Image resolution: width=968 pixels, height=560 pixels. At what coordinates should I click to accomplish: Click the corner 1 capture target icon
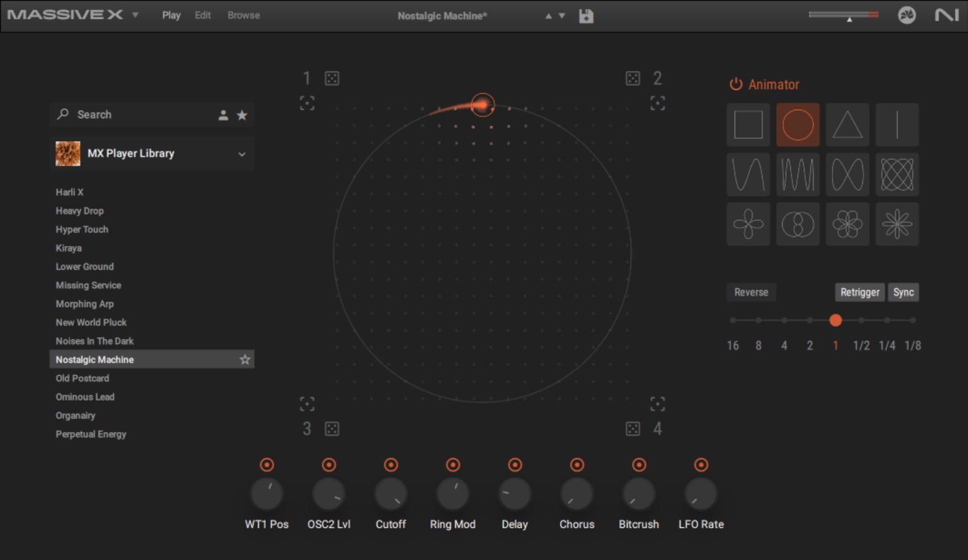(307, 103)
